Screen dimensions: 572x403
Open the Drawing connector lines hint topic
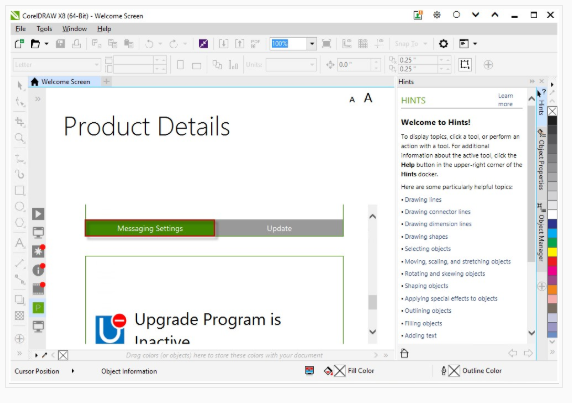click(x=437, y=212)
